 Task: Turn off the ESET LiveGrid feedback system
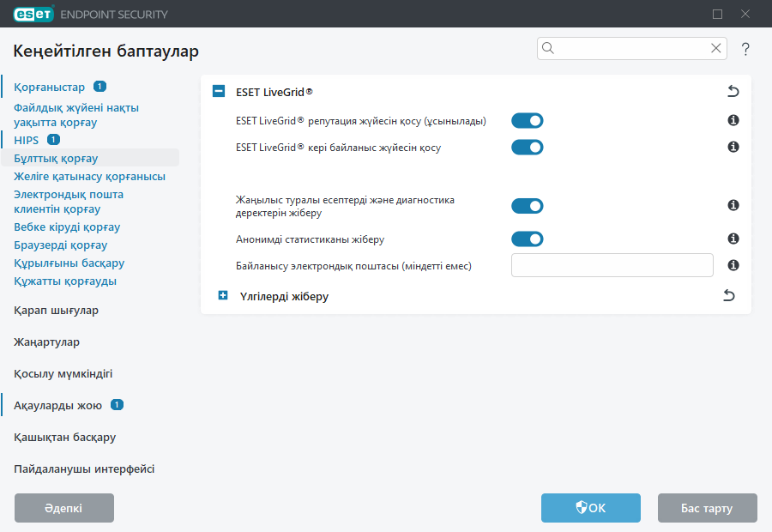coord(527,148)
